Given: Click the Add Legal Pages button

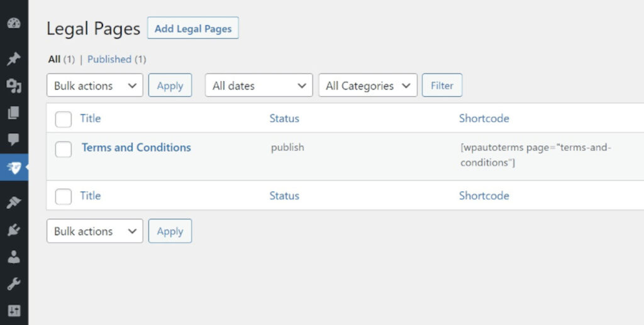Looking at the screenshot, I should (x=193, y=28).
